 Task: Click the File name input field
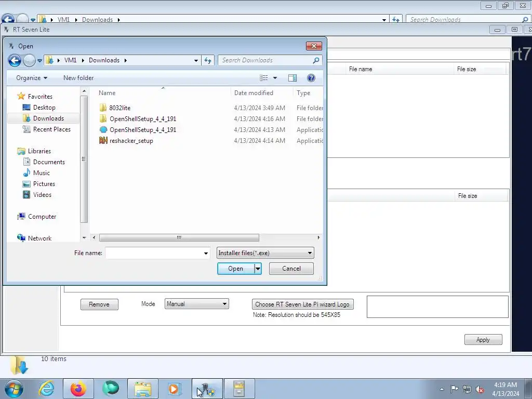(x=154, y=253)
